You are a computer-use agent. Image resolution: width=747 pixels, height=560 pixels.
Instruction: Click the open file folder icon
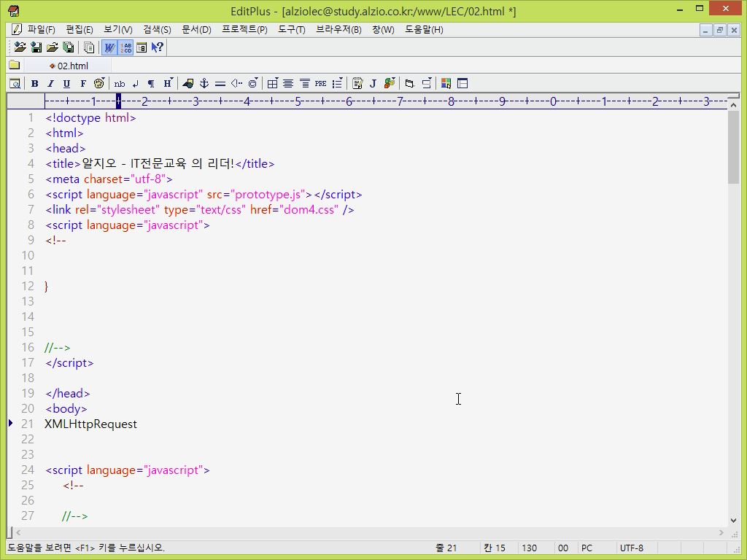(x=53, y=47)
